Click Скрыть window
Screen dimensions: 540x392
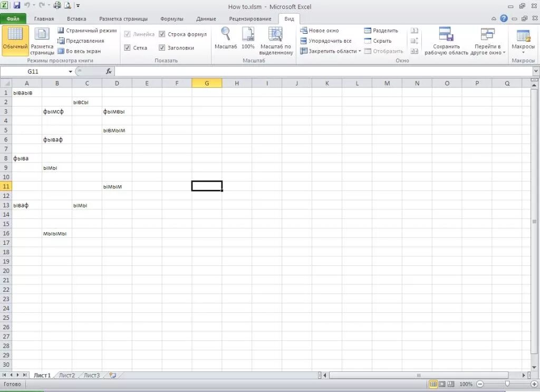pyautogui.click(x=378, y=41)
